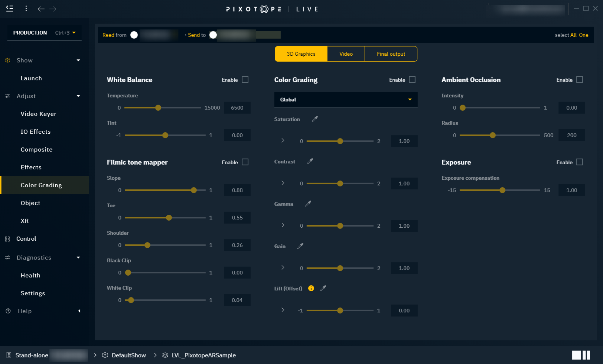Collapse sidebar with top-left menu icon
Viewport: 603px width, 364px height.
click(x=10, y=9)
